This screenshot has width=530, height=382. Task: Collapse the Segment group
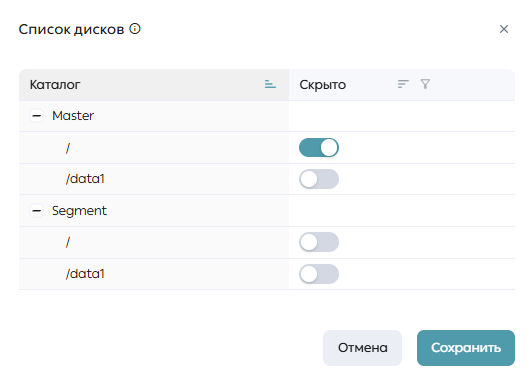37,211
